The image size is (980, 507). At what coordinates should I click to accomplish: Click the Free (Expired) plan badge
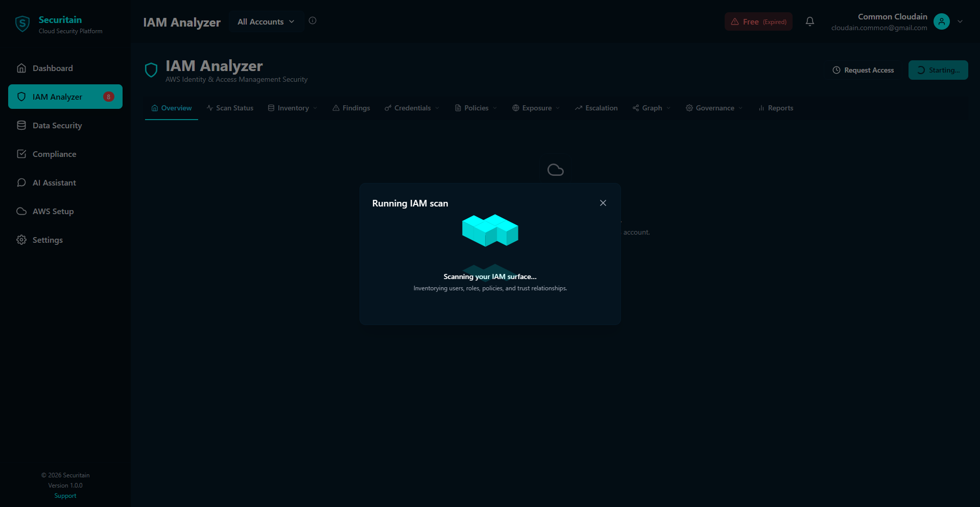(x=758, y=21)
